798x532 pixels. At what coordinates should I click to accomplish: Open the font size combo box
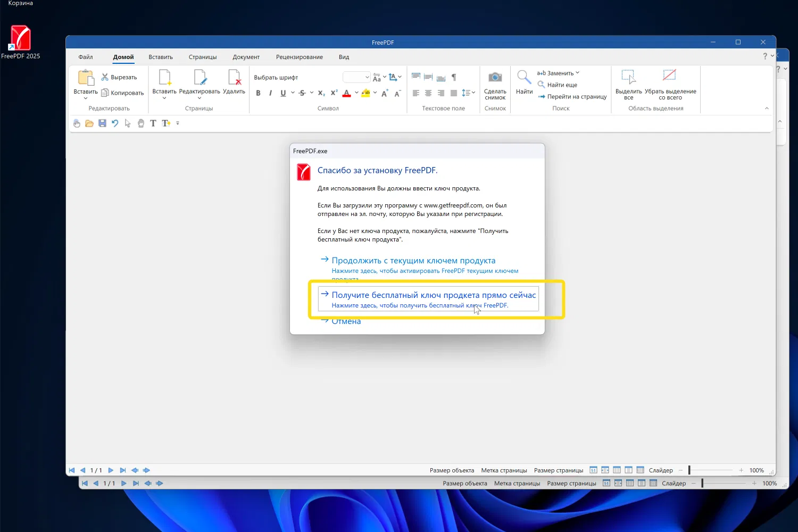(356, 78)
